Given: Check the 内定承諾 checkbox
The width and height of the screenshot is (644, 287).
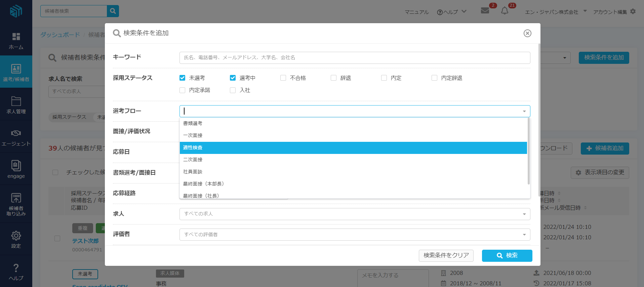Looking at the screenshot, I should [183, 90].
